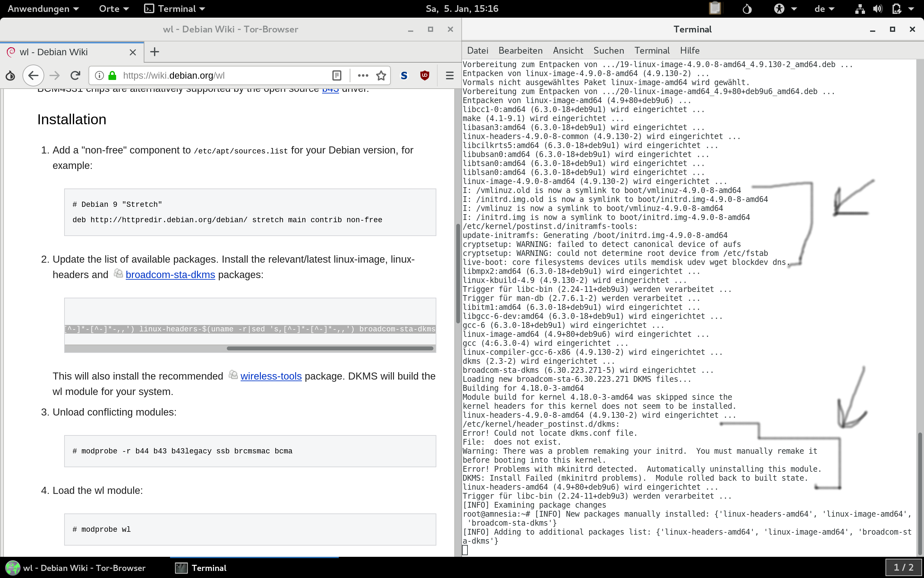The height and width of the screenshot is (578, 924).
Task: Click the terminal cursor prompt line
Action: click(x=465, y=550)
